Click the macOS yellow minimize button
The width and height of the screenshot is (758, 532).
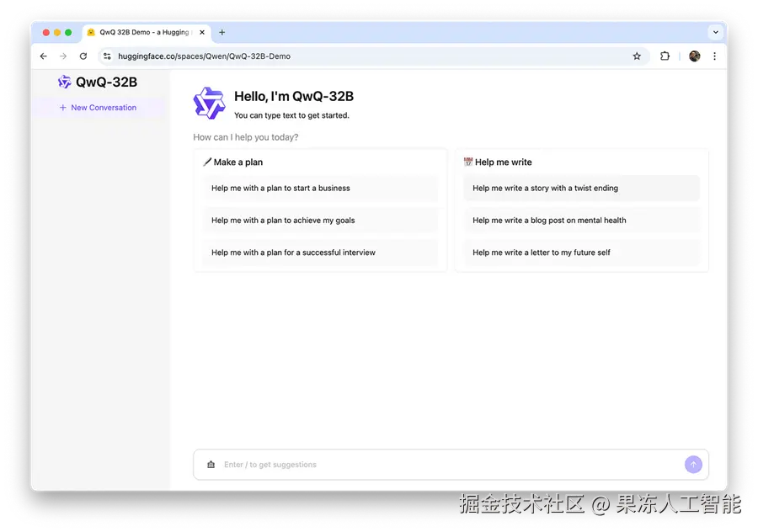(57, 32)
